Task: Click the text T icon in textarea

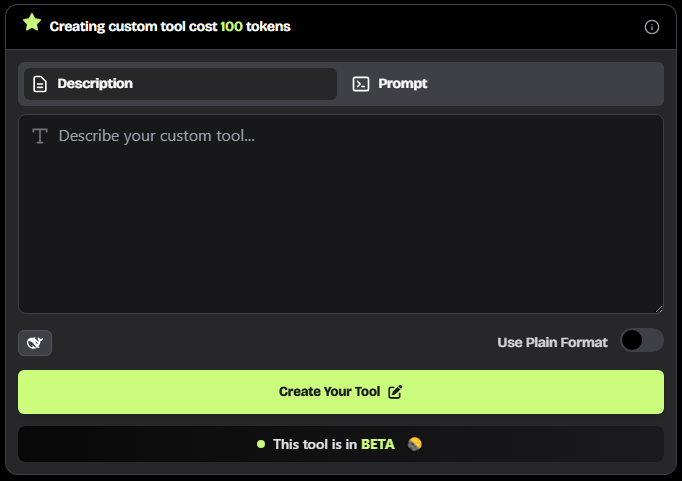Action: [x=40, y=136]
